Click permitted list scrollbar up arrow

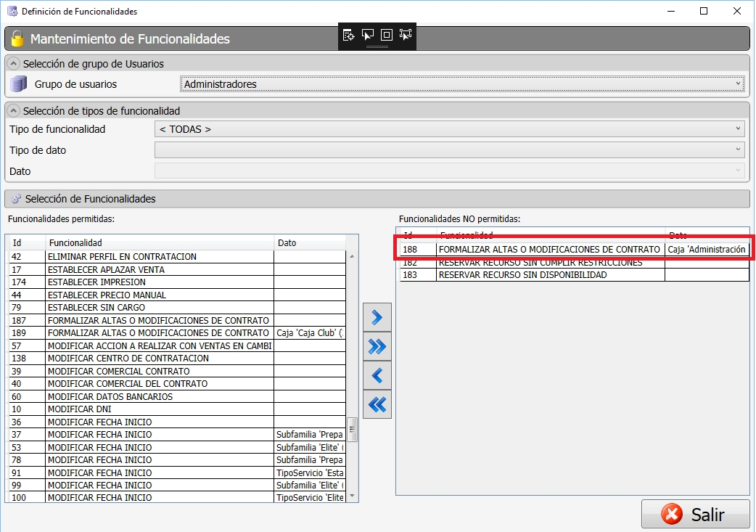tap(352, 256)
